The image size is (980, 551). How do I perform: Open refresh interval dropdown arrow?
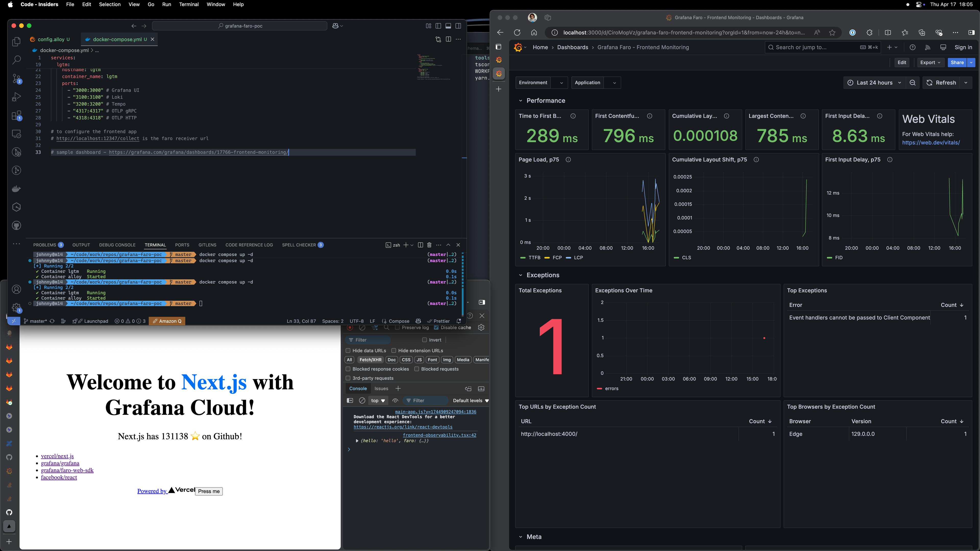click(966, 82)
